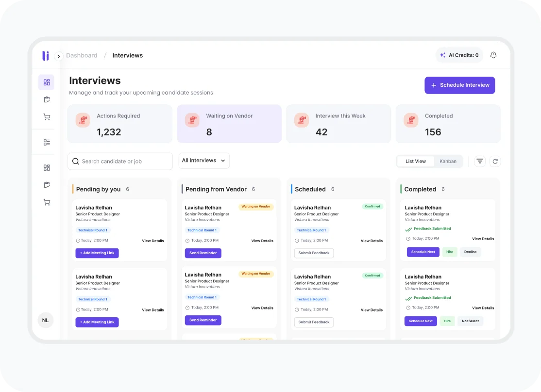Click the Schedule Interview button
Image resolution: width=541 pixels, height=392 pixels.
coord(459,85)
